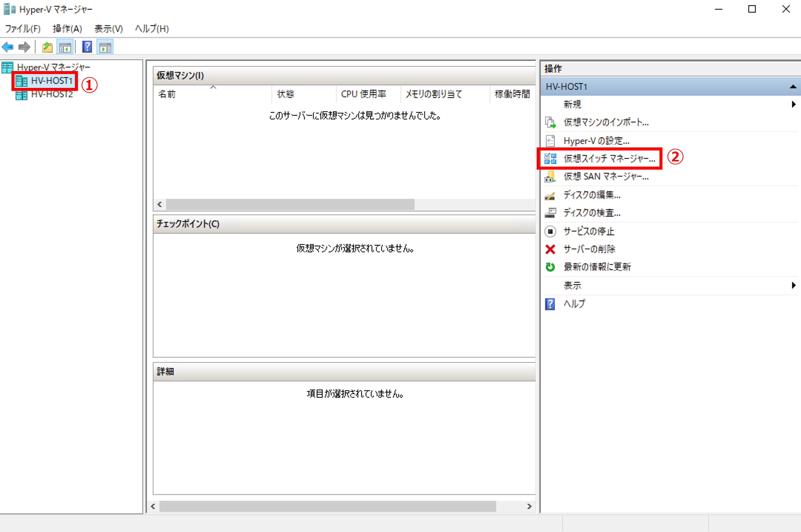Screen dimensions: 801x532
Task: Maximize the Hyper-V マネージャー window
Action: pyautogui.click(x=752, y=9)
